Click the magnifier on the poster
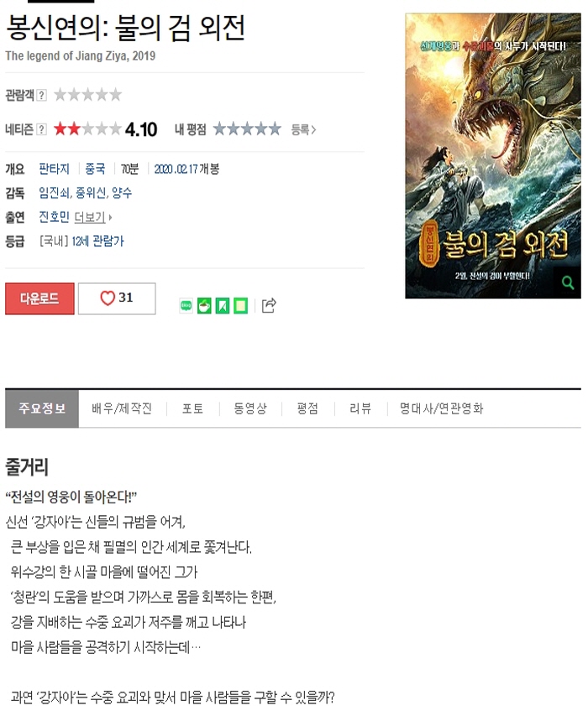 point(568,283)
